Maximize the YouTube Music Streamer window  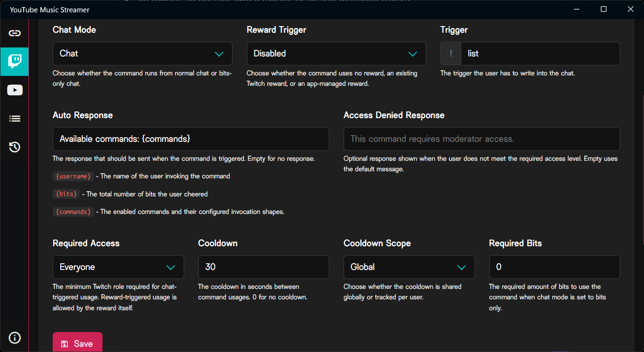pos(604,9)
